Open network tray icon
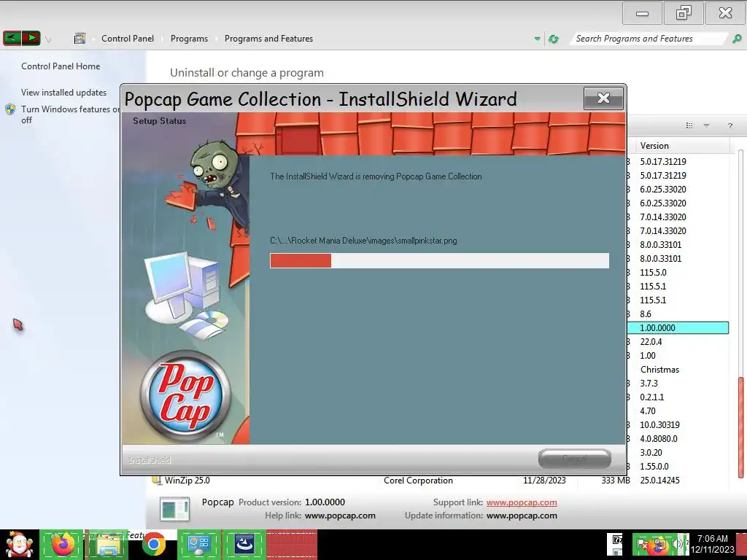 [x=660, y=544]
